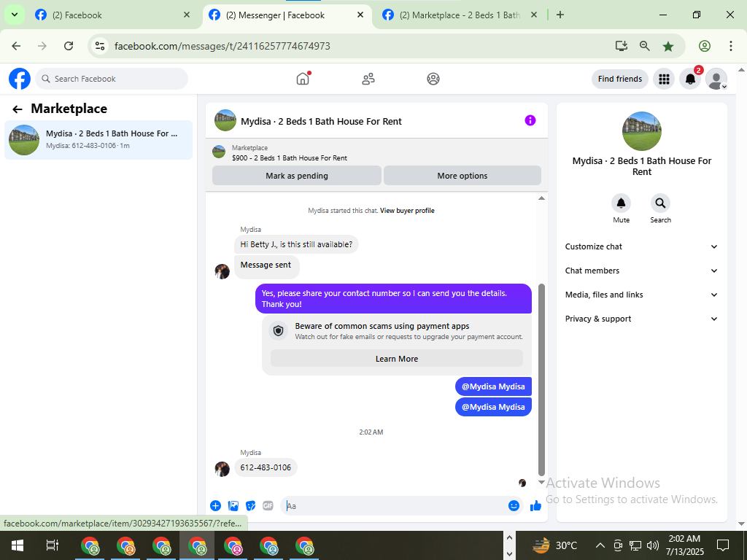Click chat scroll down arrow
This screenshot has width=747, height=560.
(541, 482)
